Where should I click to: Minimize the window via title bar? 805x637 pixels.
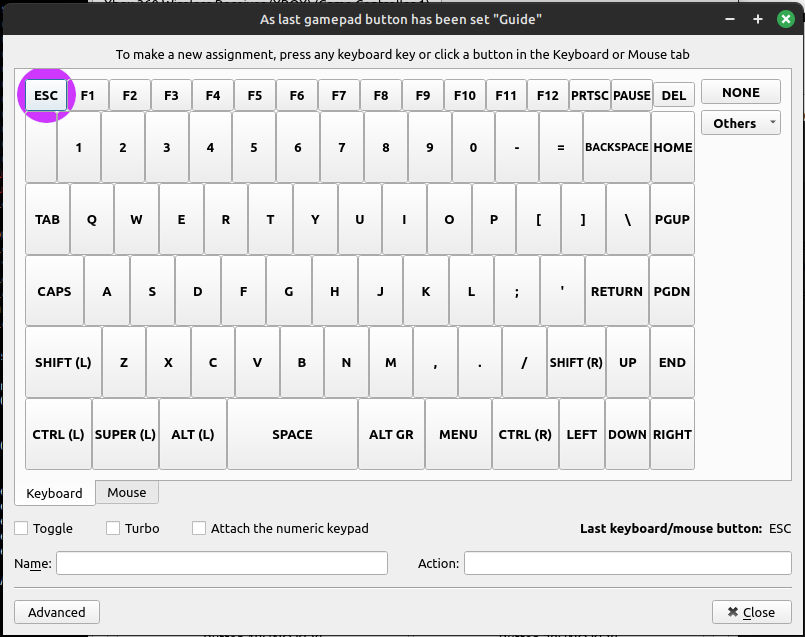(x=730, y=19)
